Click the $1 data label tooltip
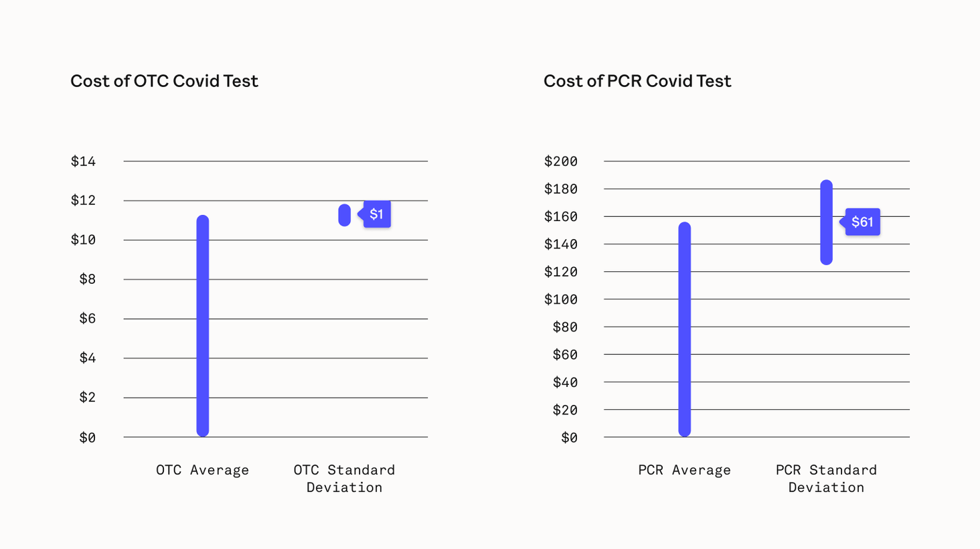This screenshot has height=549, width=980. (377, 214)
